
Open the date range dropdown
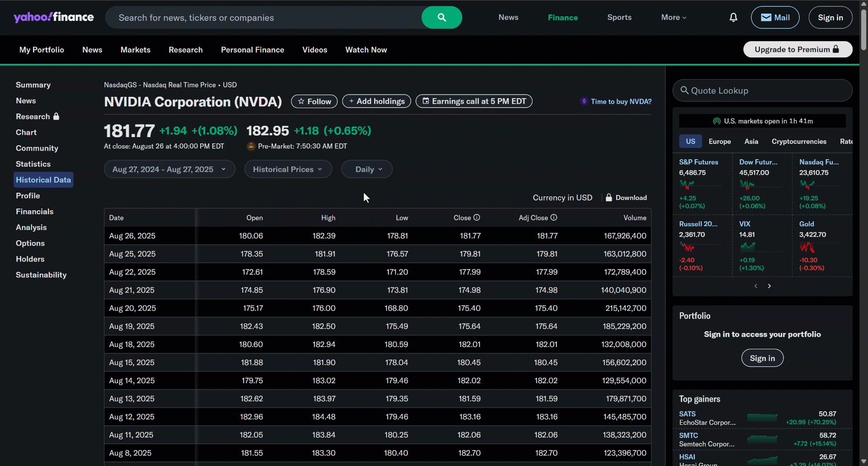pyautogui.click(x=170, y=169)
